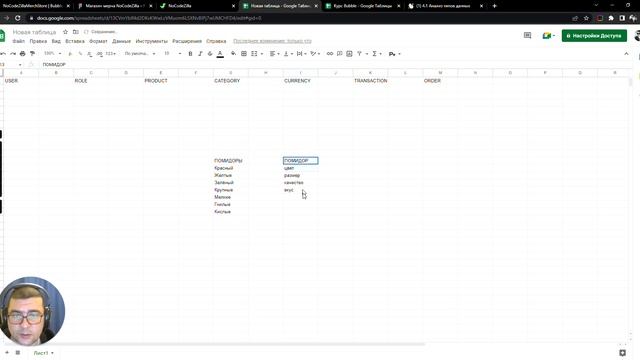Screen dimensions: 640x360
Task: Open the Формат menu
Action: click(98, 41)
